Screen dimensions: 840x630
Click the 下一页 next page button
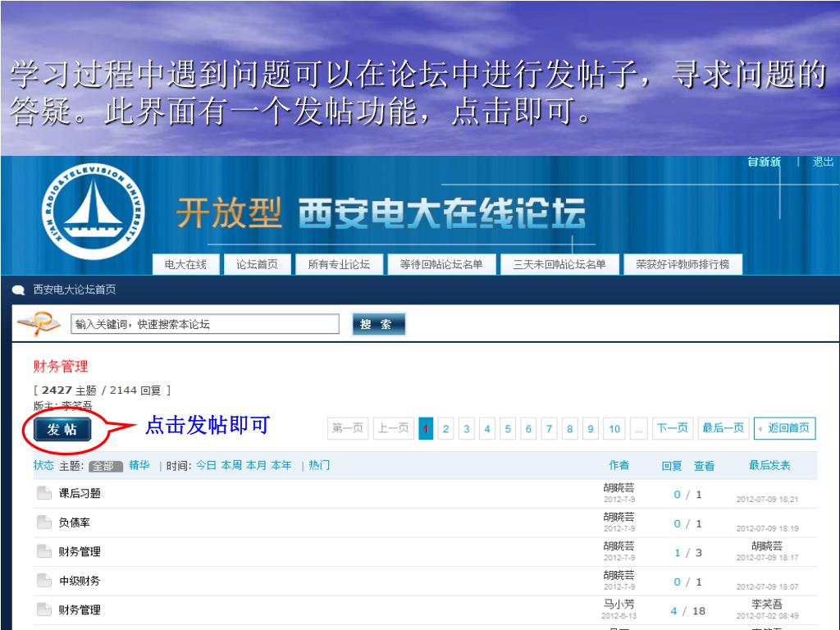click(x=673, y=428)
